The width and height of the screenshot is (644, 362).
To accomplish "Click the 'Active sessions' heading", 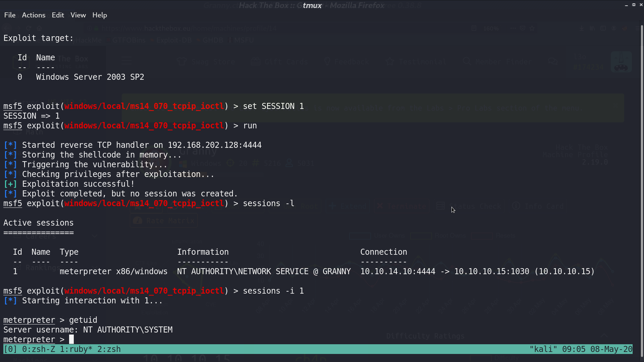I will (x=39, y=223).
